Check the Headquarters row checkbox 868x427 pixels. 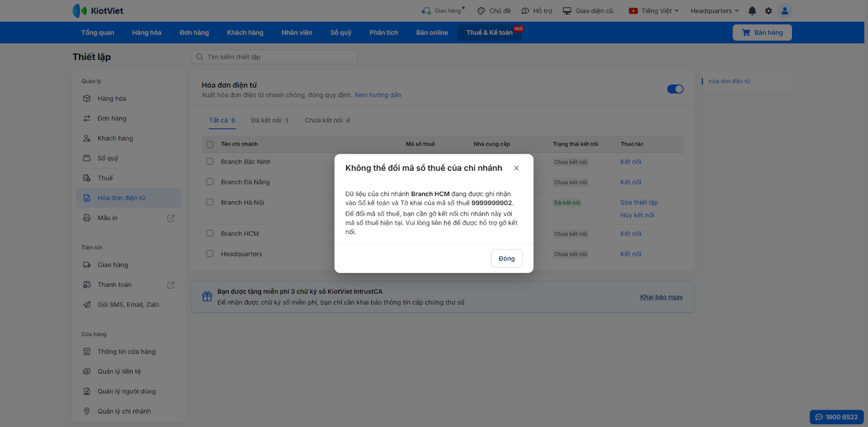(x=210, y=254)
